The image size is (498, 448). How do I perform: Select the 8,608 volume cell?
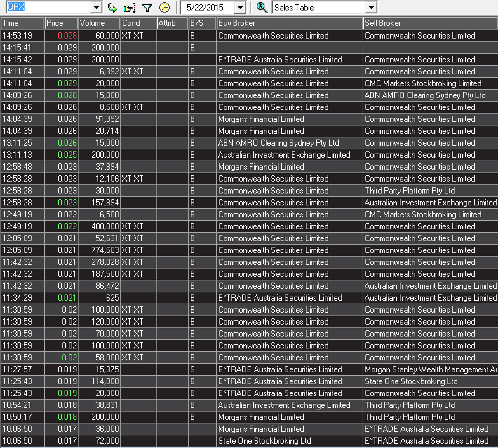pyautogui.click(x=99, y=107)
